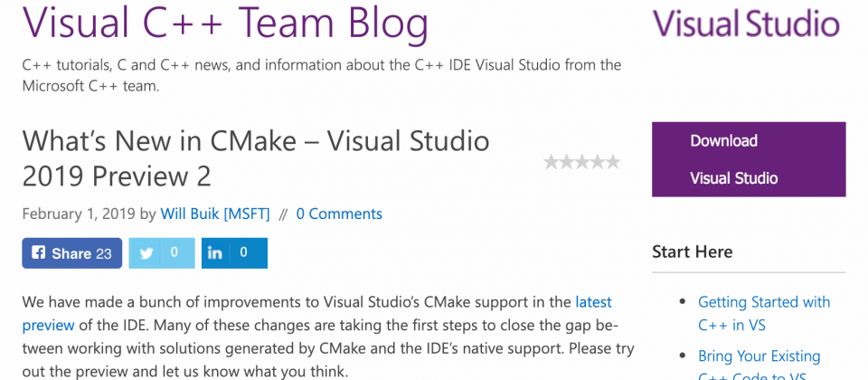The image size is (868, 380).
Task: Click the Twitter share count
Action: coord(175,252)
